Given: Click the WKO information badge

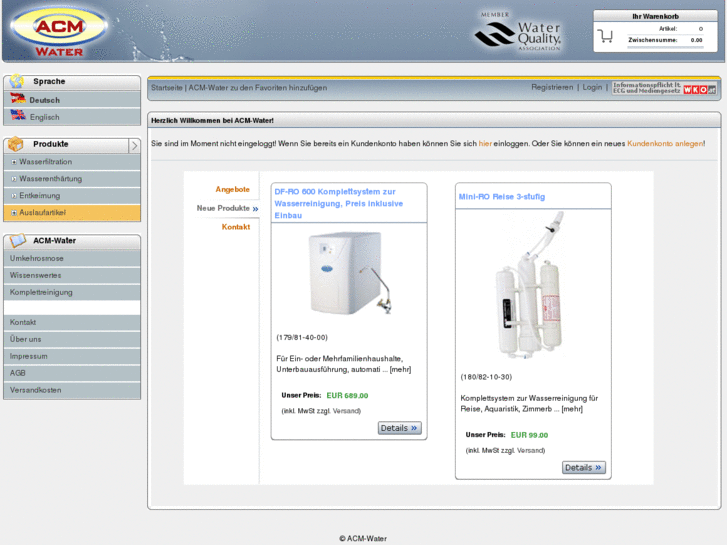Looking at the screenshot, I should [x=664, y=88].
